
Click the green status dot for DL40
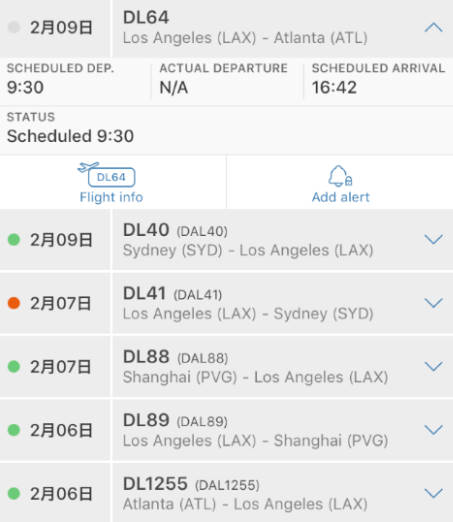click(14, 239)
